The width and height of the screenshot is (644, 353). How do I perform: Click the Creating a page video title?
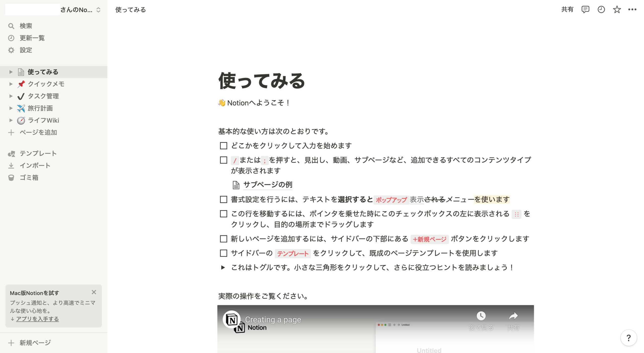(273, 320)
